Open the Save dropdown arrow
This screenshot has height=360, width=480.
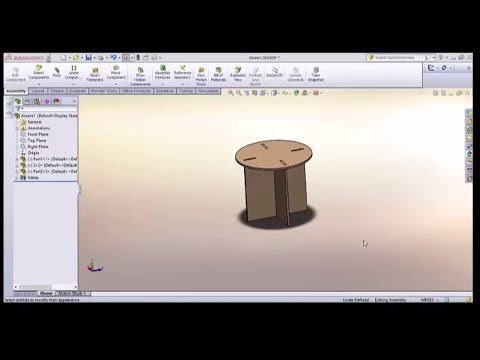[94, 58]
